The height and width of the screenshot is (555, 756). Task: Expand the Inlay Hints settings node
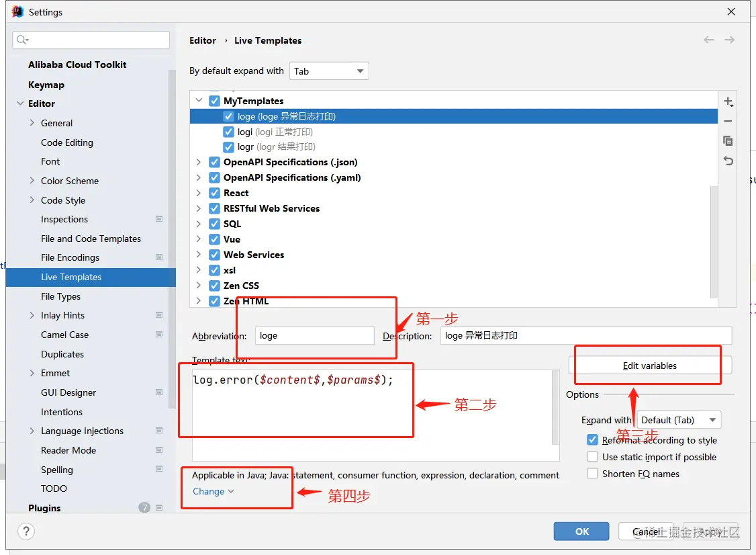pyautogui.click(x=32, y=315)
